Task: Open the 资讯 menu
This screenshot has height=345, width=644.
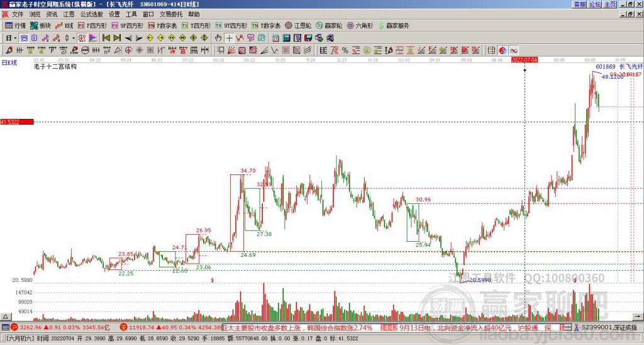Action: [x=52, y=14]
